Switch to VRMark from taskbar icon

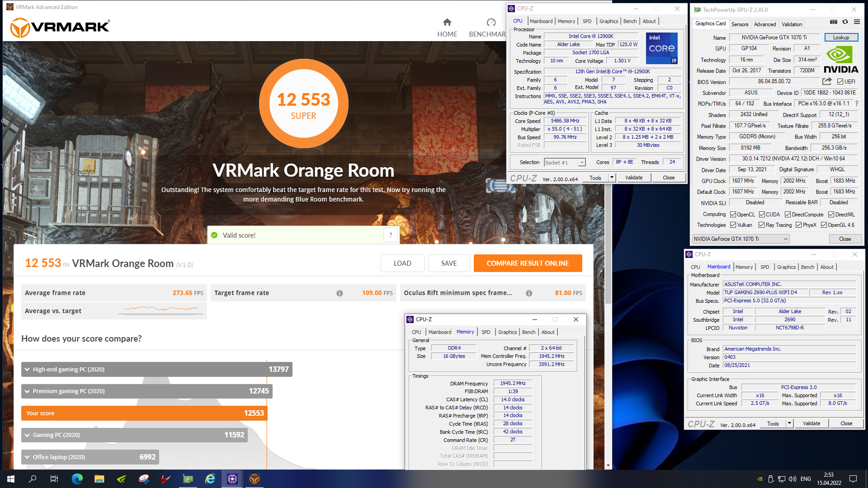255,479
